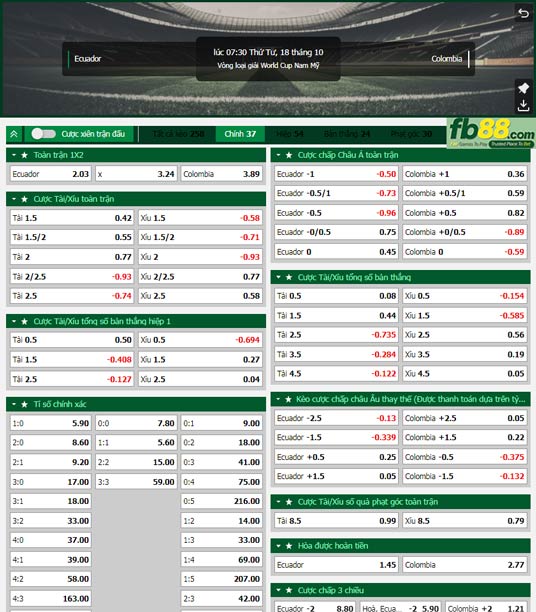Viewport: 536px width, 612px height.
Task: Collapse the Cược Tài/Xỉu toàn trận section
Action: [x=14, y=199]
